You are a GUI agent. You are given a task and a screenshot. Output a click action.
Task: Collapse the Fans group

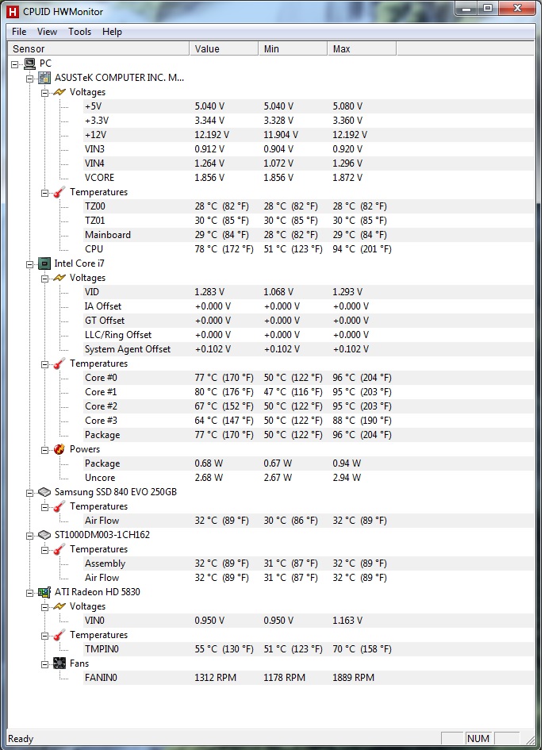tap(44, 664)
